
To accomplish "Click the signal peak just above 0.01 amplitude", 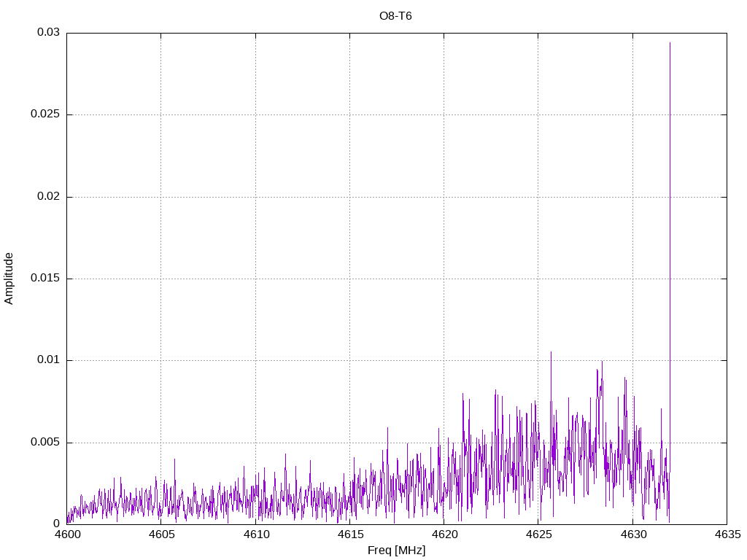I will coord(551,353).
